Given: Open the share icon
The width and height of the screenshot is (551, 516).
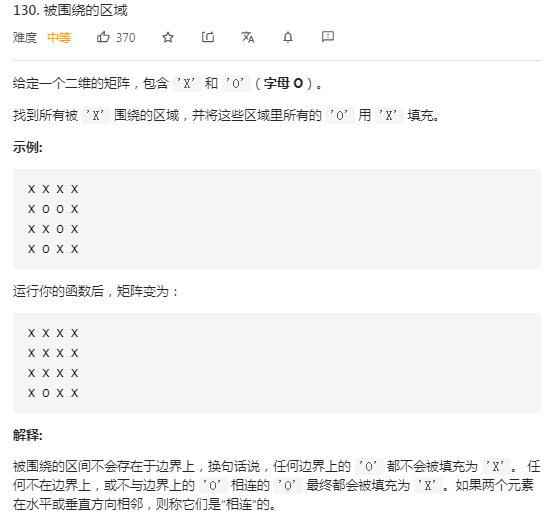Looking at the screenshot, I should [x=208, y=37].
